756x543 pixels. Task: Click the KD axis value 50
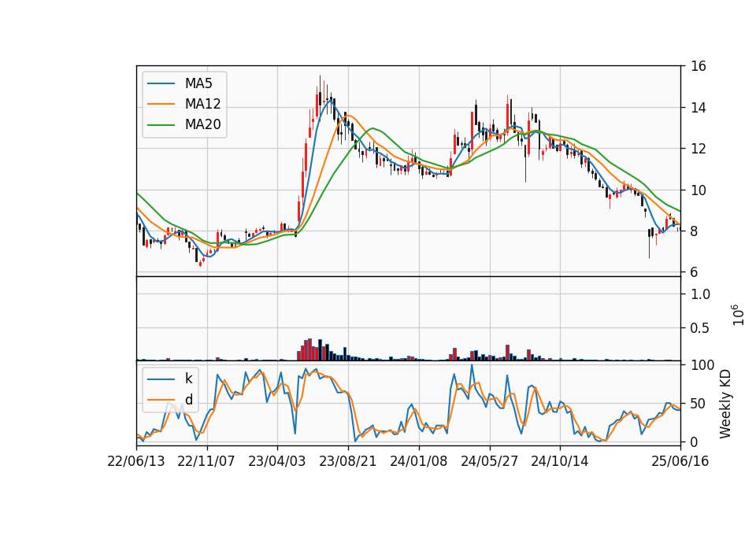[x=699, y=404]
